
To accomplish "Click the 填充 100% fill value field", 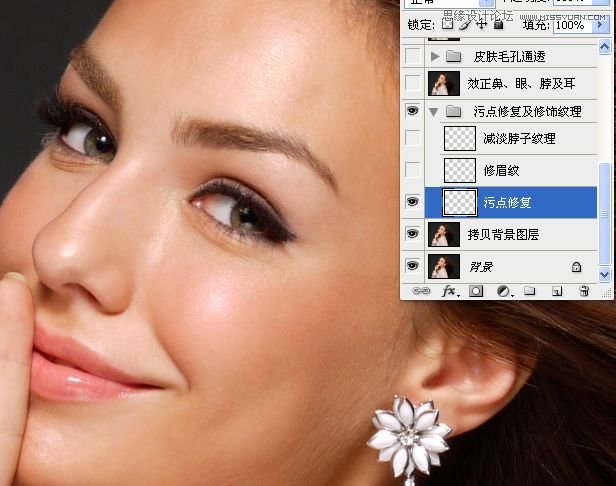I will click(x=574, y=25).
